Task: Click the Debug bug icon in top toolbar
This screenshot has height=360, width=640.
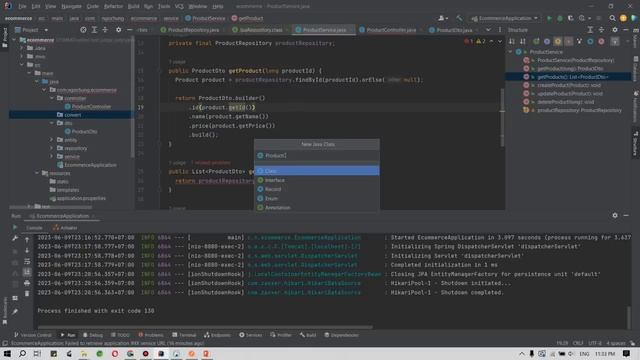Action: click(x=560, y=18)
